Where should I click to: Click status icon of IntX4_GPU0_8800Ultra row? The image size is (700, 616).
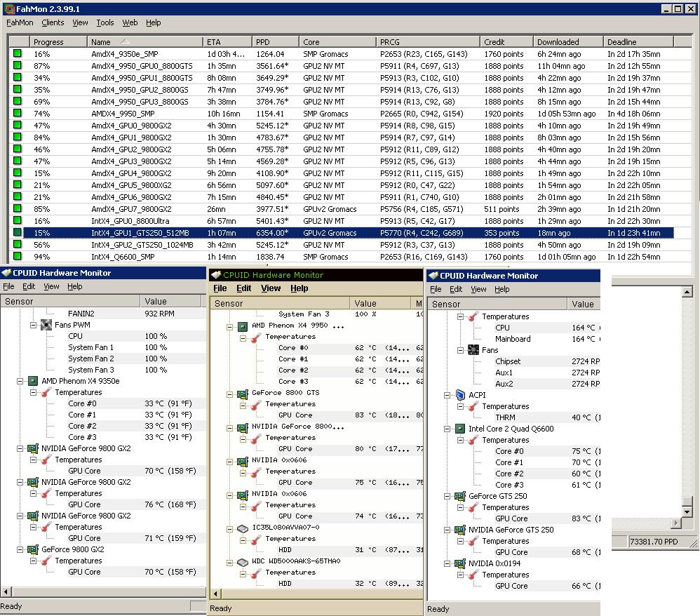point(17,220)
